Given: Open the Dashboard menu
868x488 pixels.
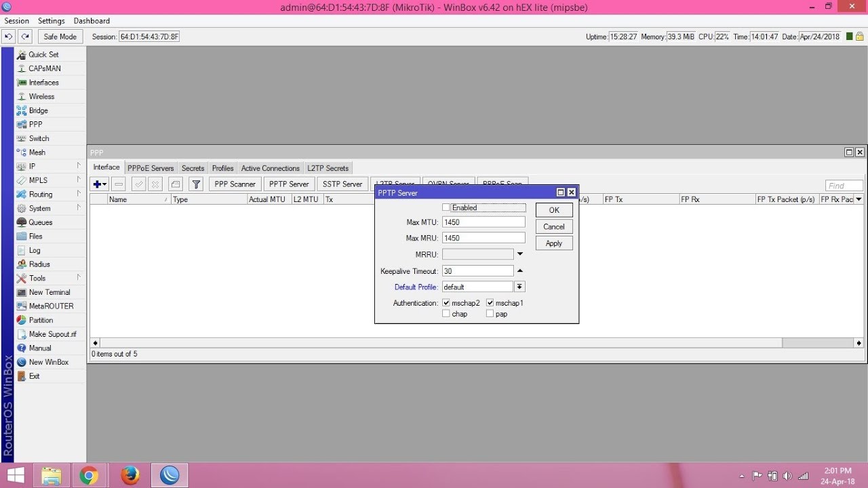Looking at the screenshot, I should tap(92, 21).
